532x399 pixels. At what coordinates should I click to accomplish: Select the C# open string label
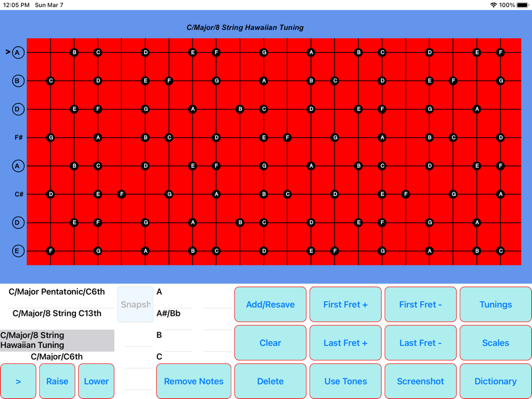click(x=19, y=194)
